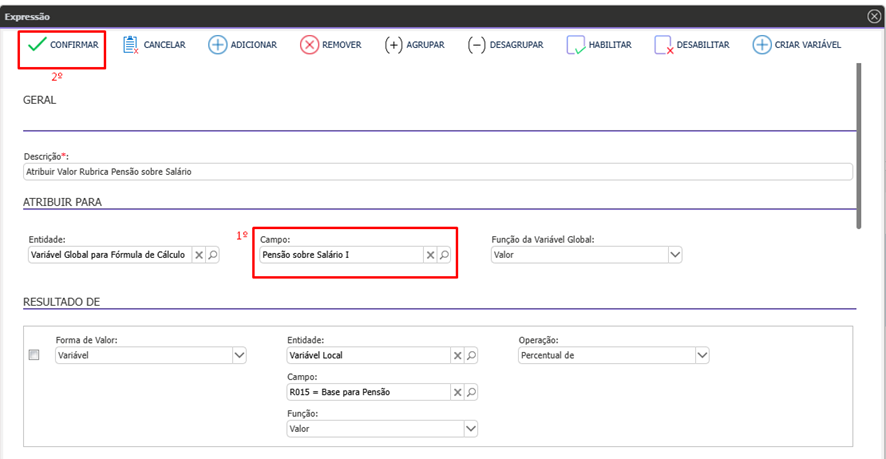
Task: Open lookup for R015 = Base para Pensão
Action: click(x=471, y=391)
